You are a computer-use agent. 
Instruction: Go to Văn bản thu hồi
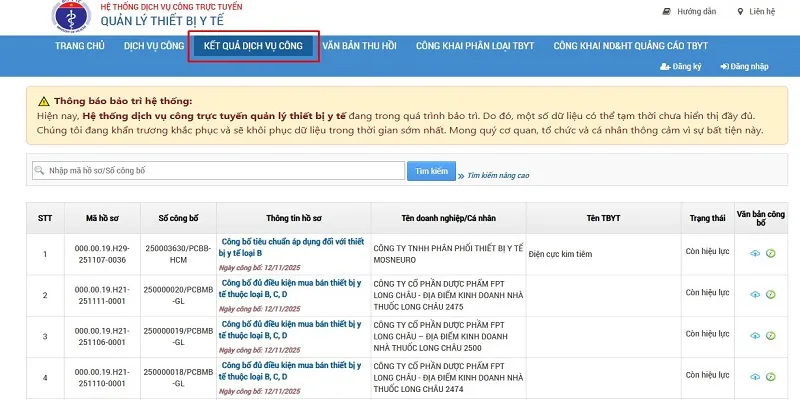pos(359,46)
